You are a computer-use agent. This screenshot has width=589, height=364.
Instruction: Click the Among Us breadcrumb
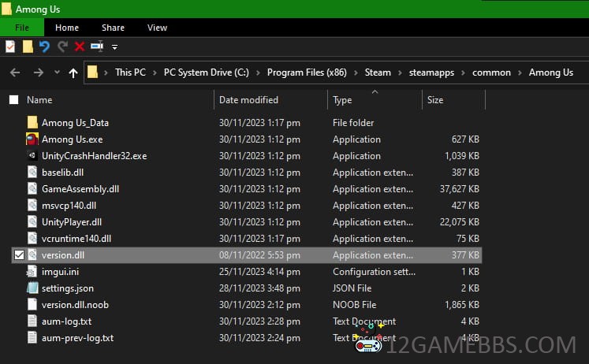point(550,72)
